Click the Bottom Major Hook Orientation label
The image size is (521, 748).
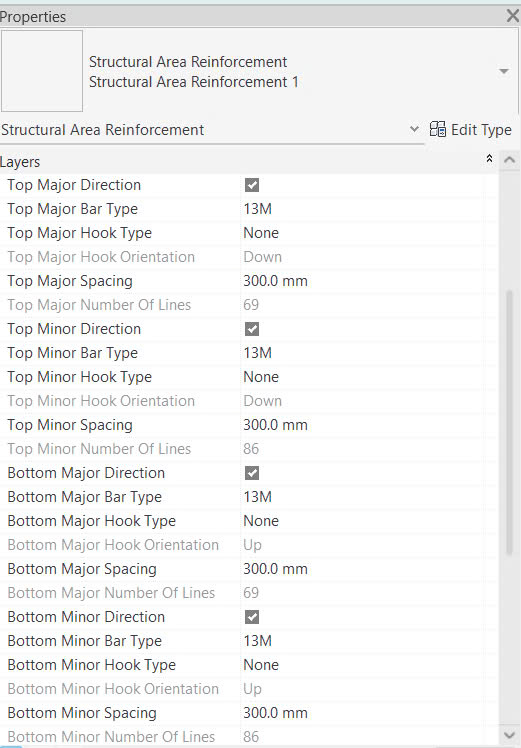click(x=113, y=545)
